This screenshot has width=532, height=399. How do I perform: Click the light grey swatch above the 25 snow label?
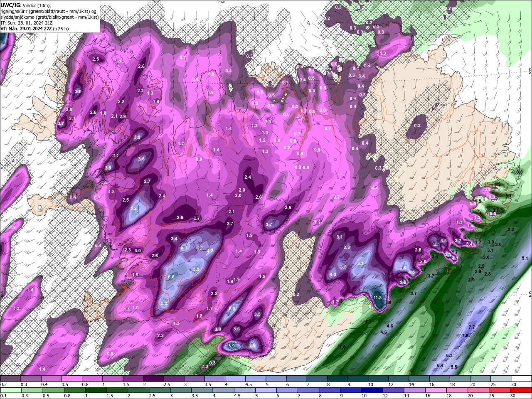tap(501, 379)
